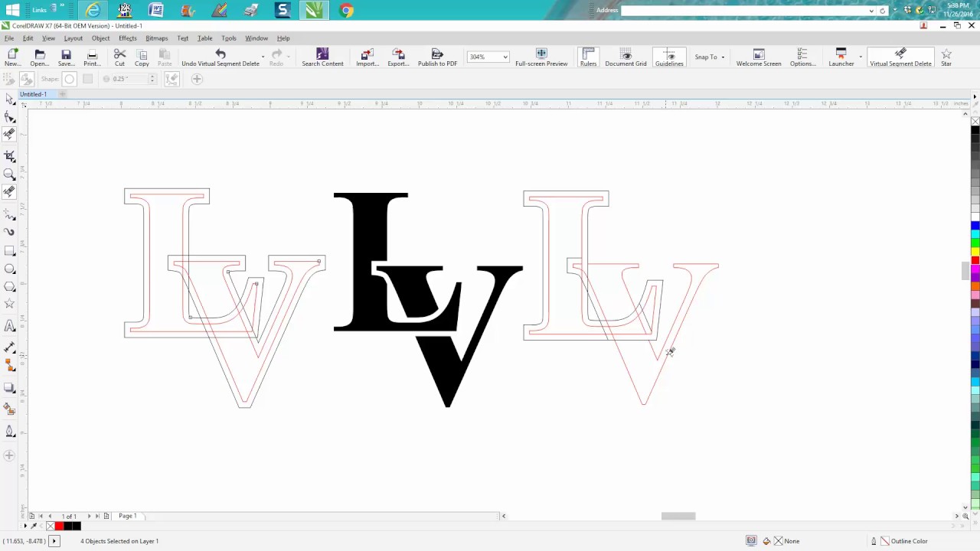Click Undo Virtual Segment Delete
This screenshot has width=980, height=551.
click(x=220, y=57)
